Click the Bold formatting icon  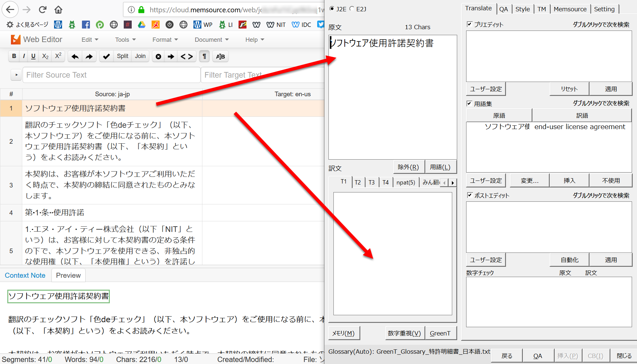pyautogui.click(x=14, y=56)
